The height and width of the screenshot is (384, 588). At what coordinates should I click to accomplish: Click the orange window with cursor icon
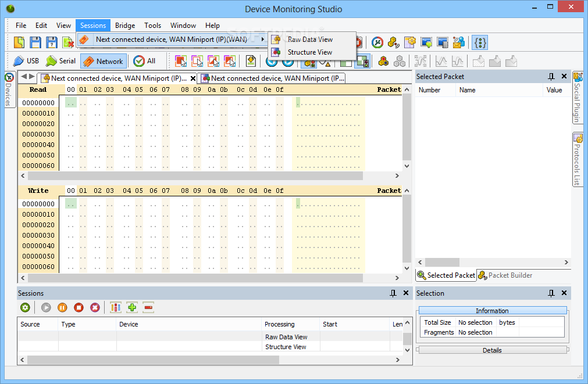click(181, 61)
